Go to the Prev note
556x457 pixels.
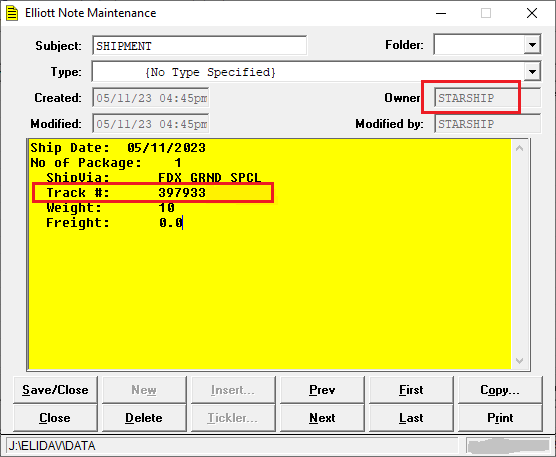coord(322,390)
